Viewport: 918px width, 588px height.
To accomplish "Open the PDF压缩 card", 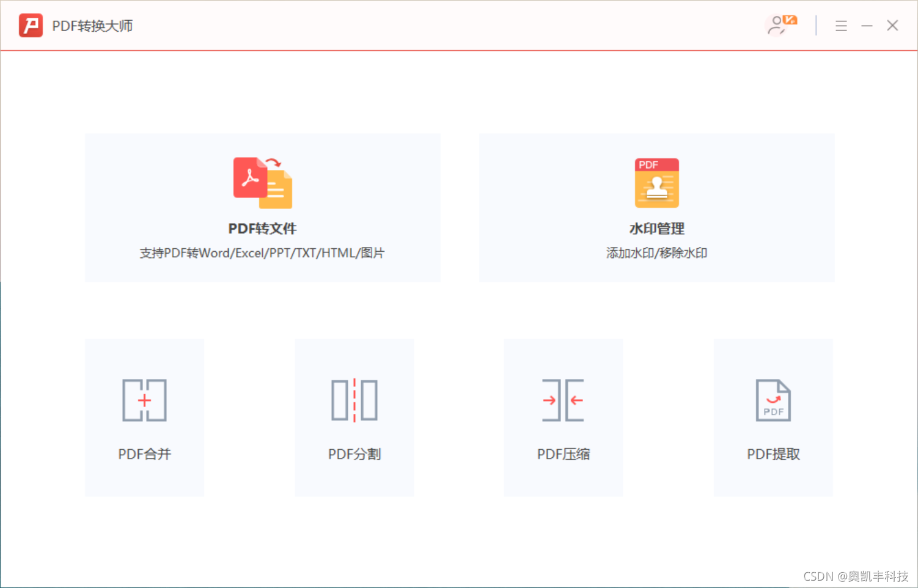I will point(563,417).
